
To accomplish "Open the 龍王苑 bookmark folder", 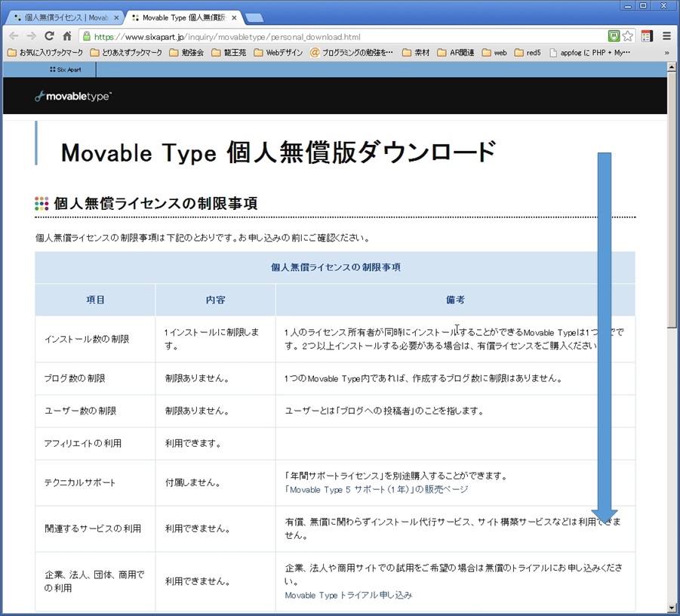I will (x=229, y=53).
